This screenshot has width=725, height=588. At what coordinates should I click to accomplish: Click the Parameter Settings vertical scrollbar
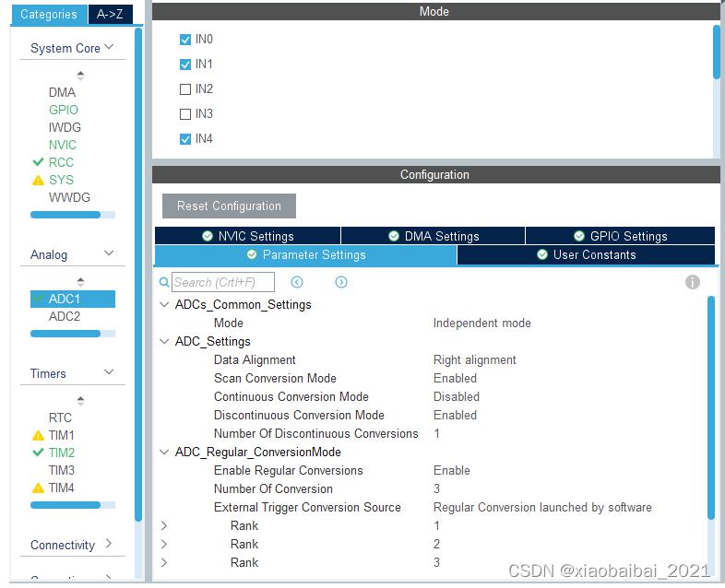point(710,406)
